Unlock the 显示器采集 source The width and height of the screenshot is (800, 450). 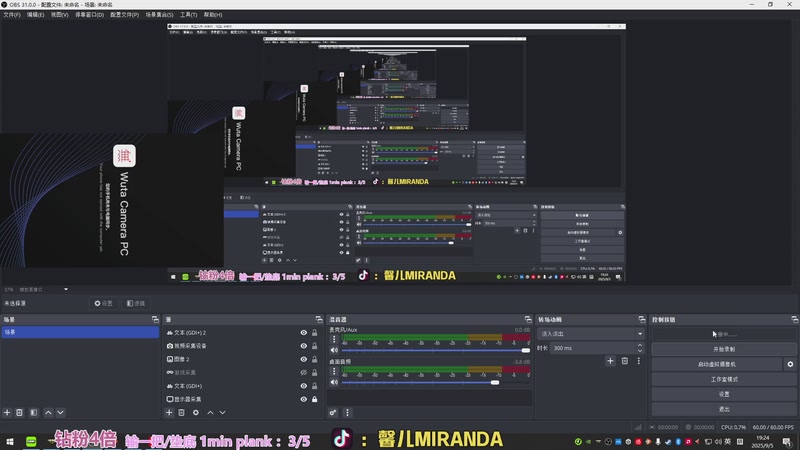[x=314, y=399]
